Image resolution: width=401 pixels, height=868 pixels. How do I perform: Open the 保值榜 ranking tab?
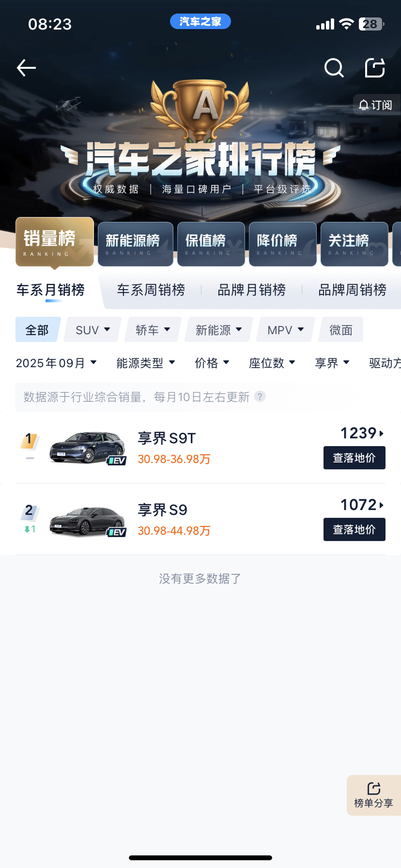pos(211,244)
